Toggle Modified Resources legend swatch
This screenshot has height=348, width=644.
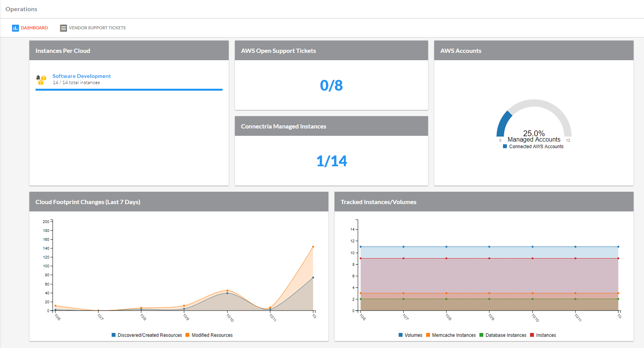click(x=187, y=335)
